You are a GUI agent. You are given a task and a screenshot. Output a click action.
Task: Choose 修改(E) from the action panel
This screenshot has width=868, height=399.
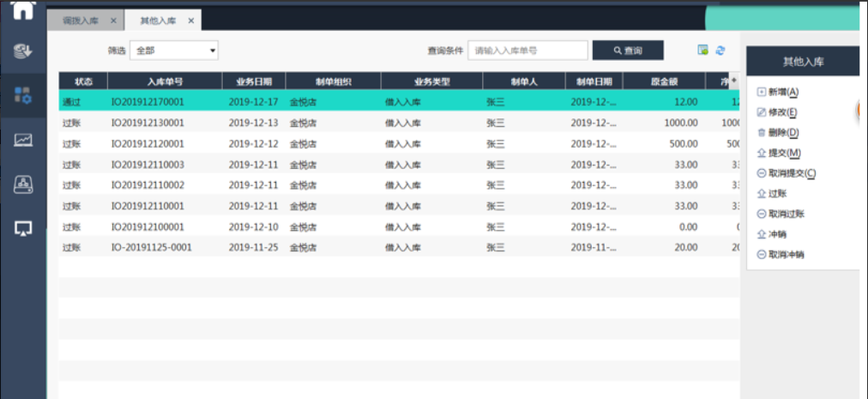pos(782,112)
